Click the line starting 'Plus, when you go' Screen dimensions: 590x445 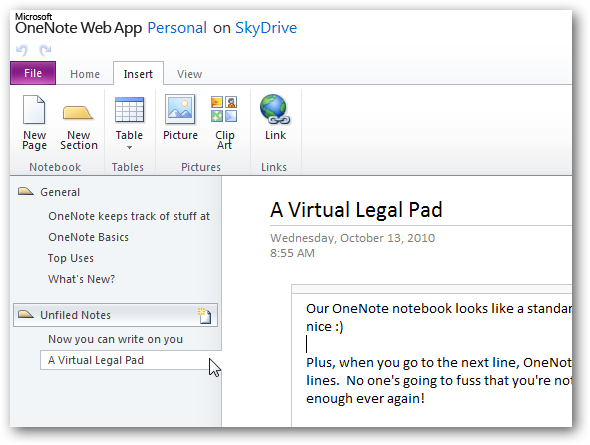pos(439,363)
